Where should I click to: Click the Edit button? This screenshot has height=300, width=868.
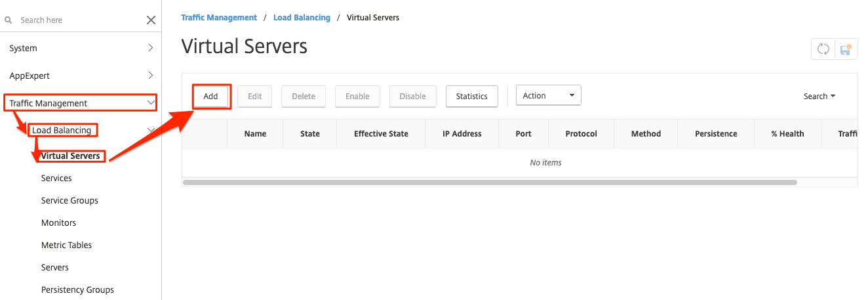[255, 96]
